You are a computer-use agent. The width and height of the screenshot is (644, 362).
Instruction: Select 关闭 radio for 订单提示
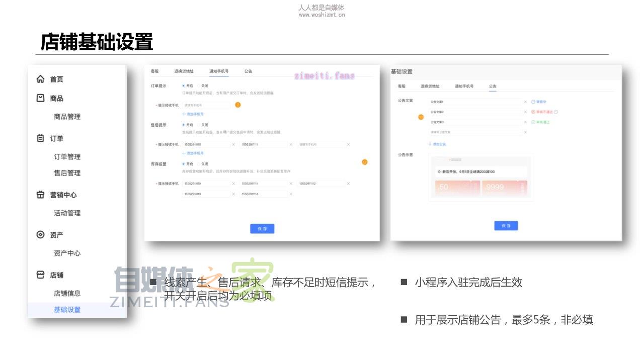pos(199,86)
